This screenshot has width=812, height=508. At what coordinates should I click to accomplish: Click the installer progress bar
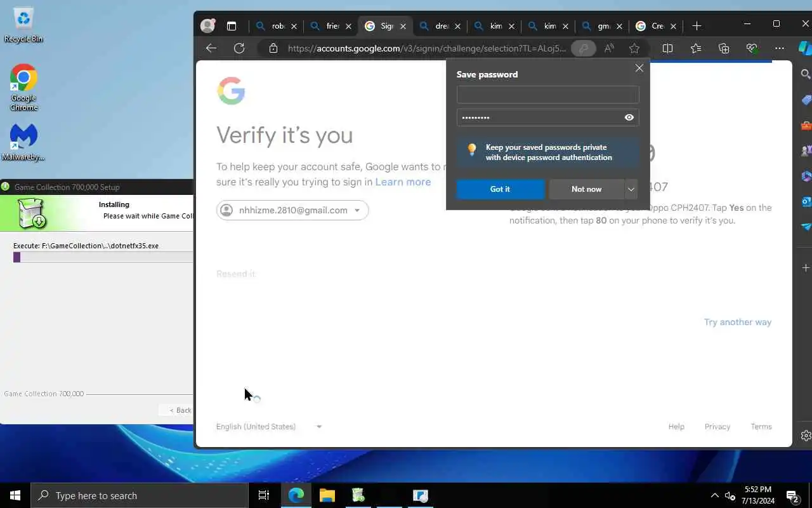pyautogui.click(x=103, y=257)
